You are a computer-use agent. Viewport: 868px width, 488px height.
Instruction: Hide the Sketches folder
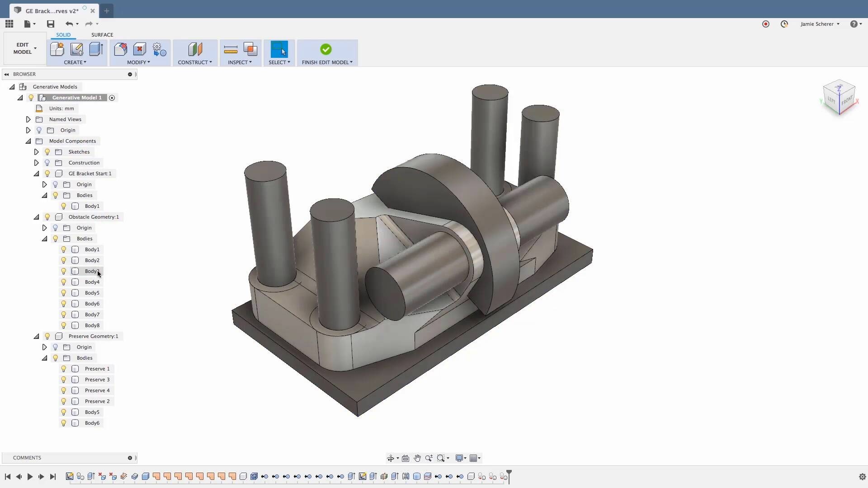[47, 152]
